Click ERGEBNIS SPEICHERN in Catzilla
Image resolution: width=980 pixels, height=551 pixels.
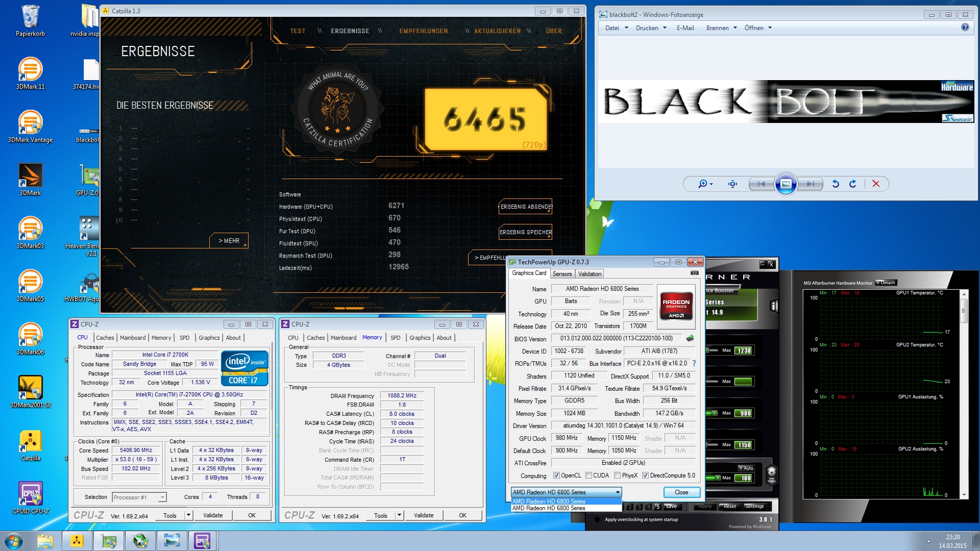525,232
